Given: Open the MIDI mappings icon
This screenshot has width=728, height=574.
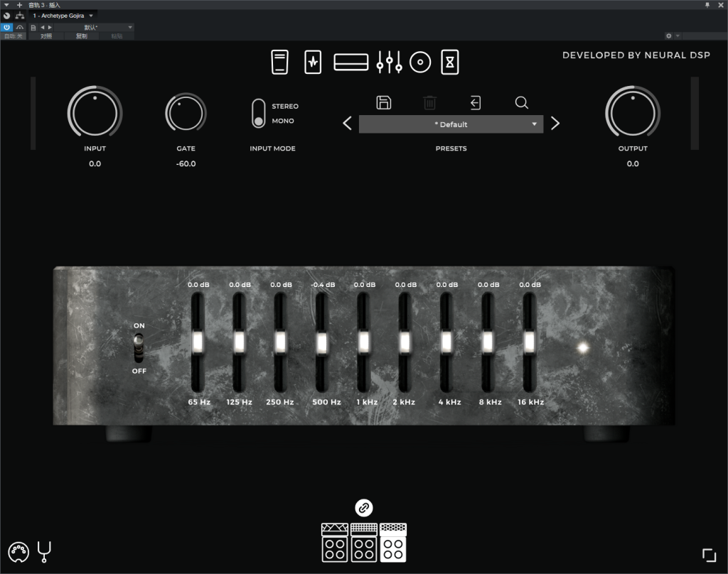Looking at the screenshot, I should (18, 552).
